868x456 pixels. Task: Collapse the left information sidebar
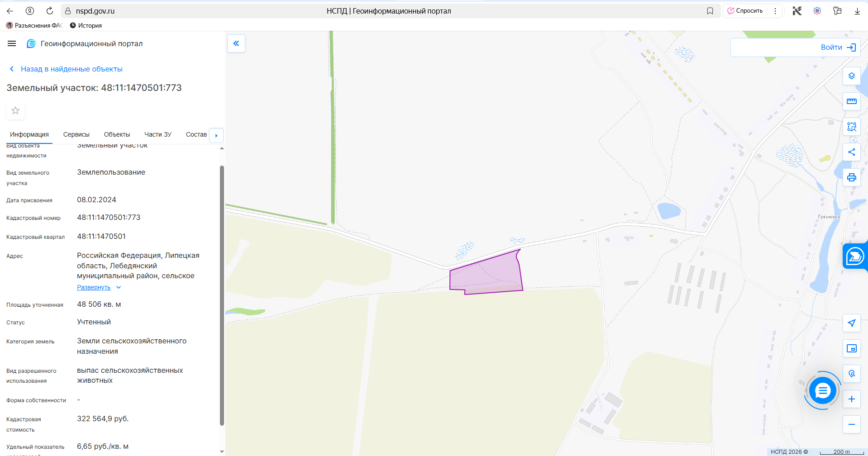pyautogui.click(x=236, y=43)
